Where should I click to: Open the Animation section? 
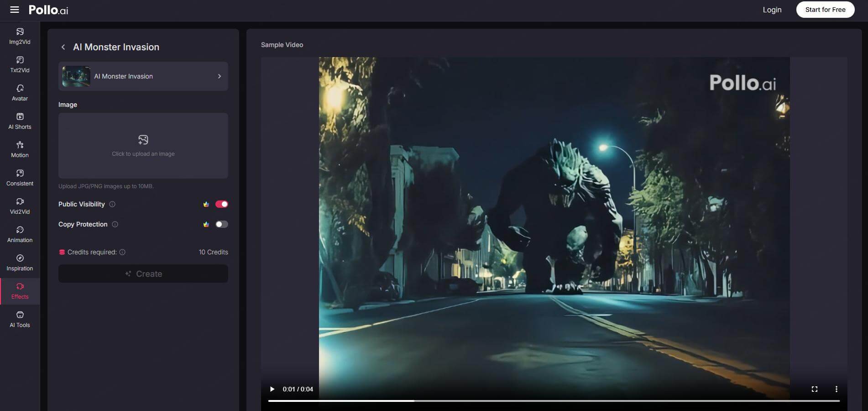tap(20, 234)
